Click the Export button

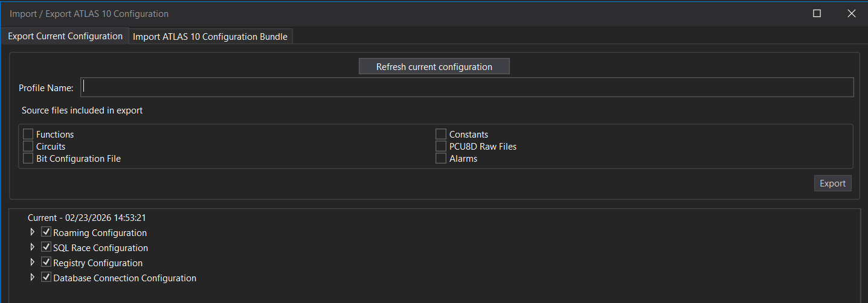pos(832,183)
